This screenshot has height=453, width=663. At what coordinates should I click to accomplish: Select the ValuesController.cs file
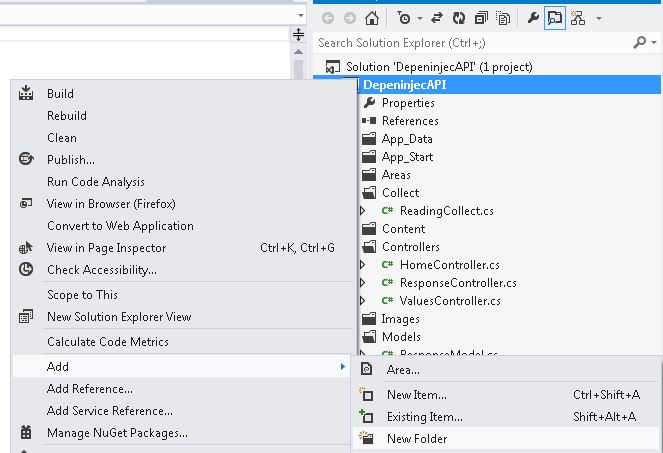click(449, 301)
